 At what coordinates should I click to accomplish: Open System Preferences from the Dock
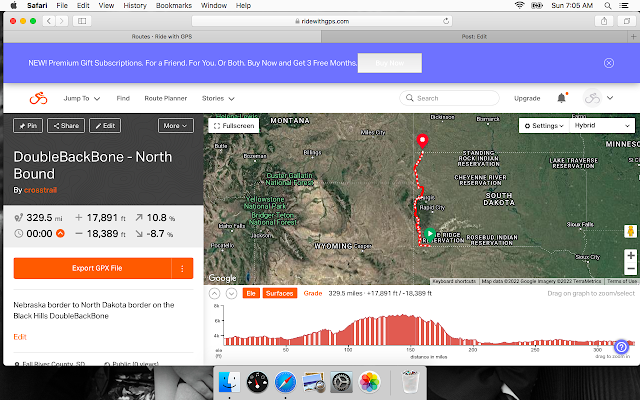pos(341,382)
